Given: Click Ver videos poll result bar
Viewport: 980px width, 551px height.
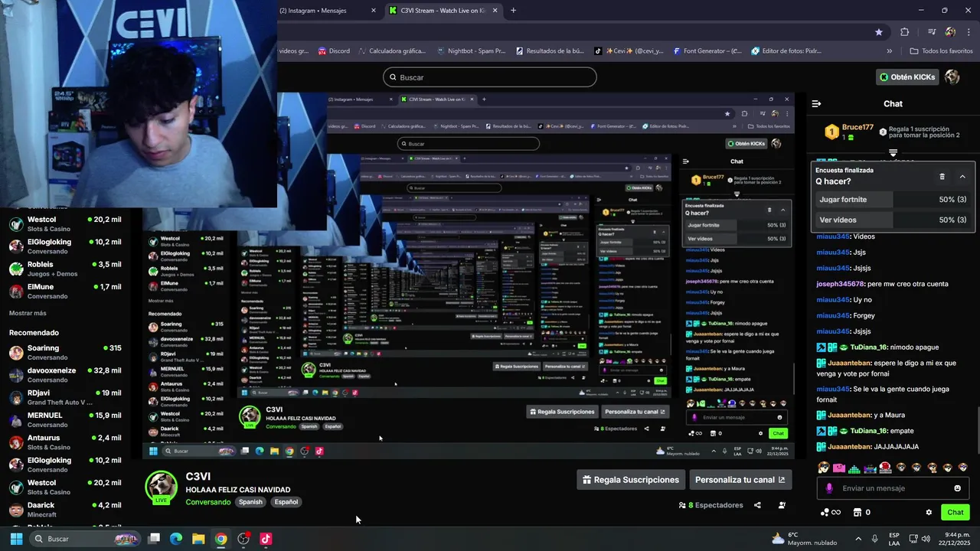Looking at the screenshot, I should [x=893, y=220].
